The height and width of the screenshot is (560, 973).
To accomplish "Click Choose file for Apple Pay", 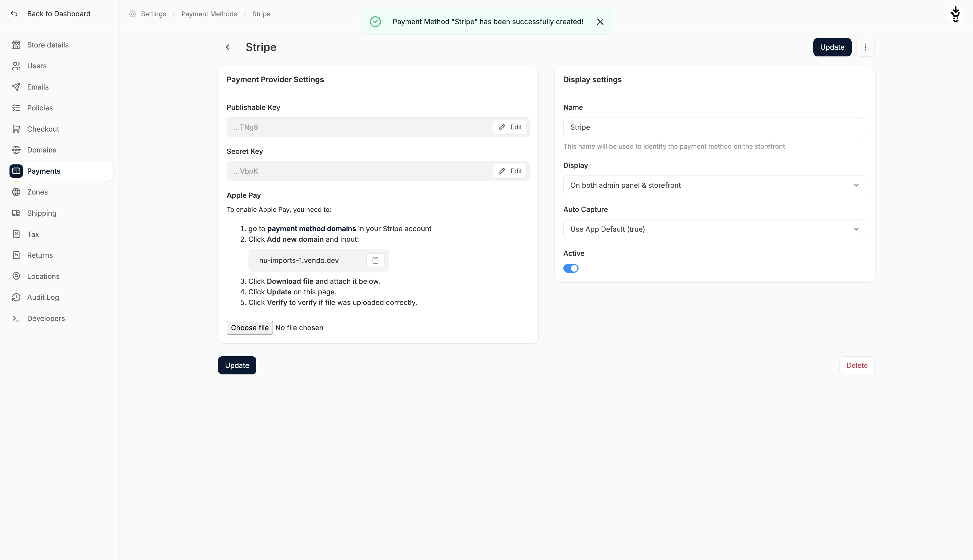I will [250, 328].
